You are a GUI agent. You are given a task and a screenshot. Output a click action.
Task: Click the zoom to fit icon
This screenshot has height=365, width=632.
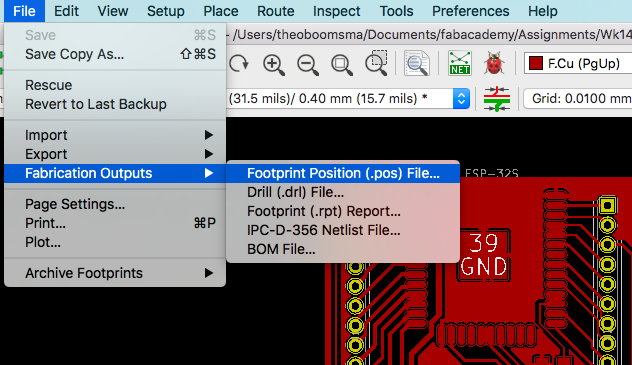point(342,64)
